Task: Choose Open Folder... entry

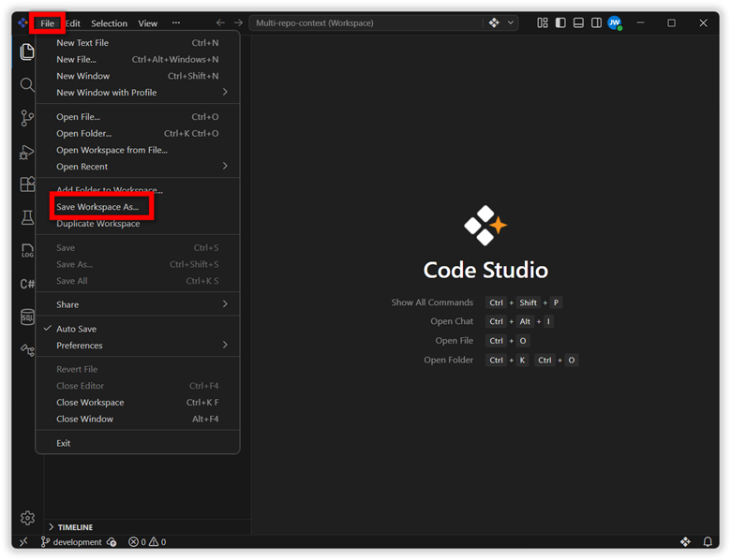Action: [x=138, y=133]
